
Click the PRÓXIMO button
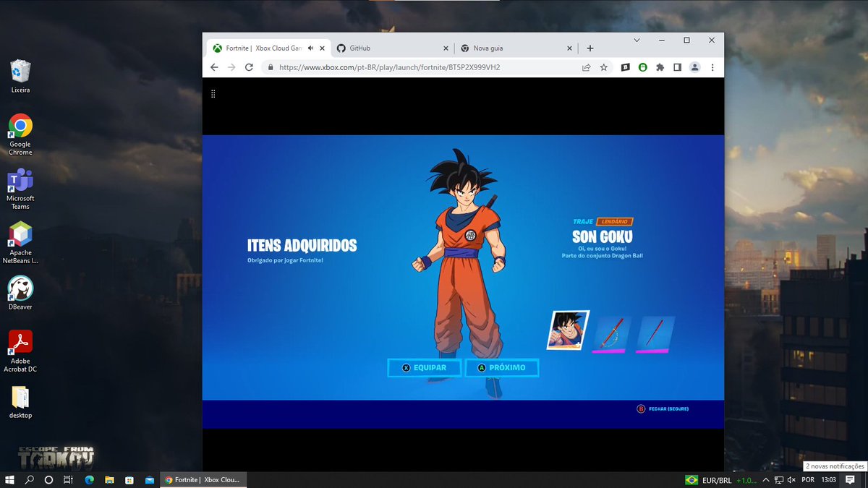tap(501, 367)
